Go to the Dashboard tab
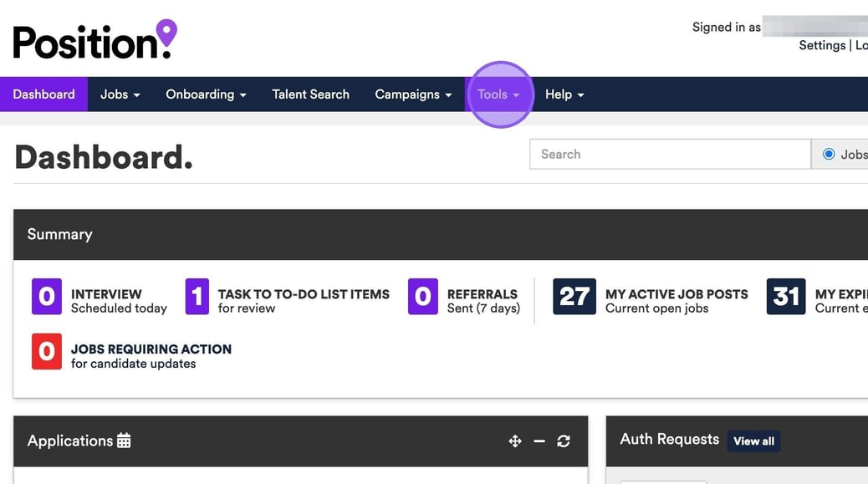Image resolution: width=868 pixels, height=484 pixels. pos(43,94)
